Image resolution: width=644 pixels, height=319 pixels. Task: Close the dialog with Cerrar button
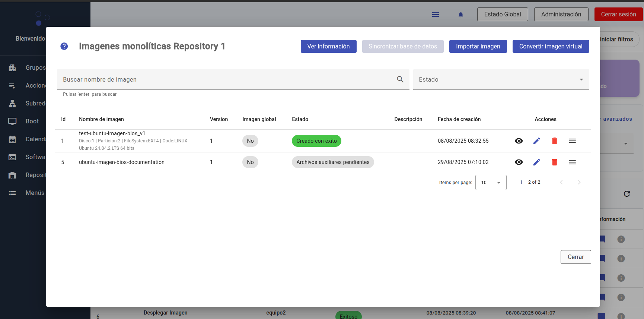pyautogui.click(x=575, y=257)
